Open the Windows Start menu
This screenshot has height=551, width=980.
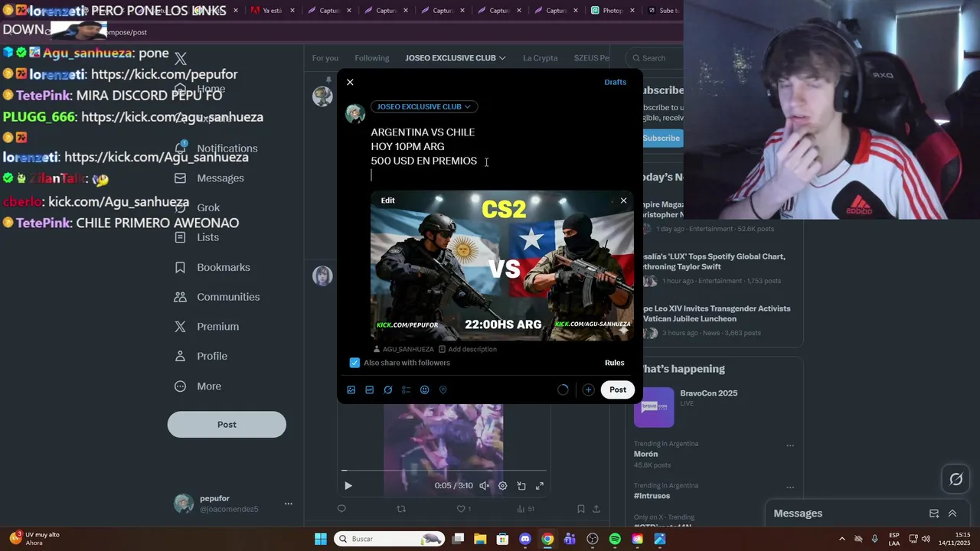click(321, 539)
